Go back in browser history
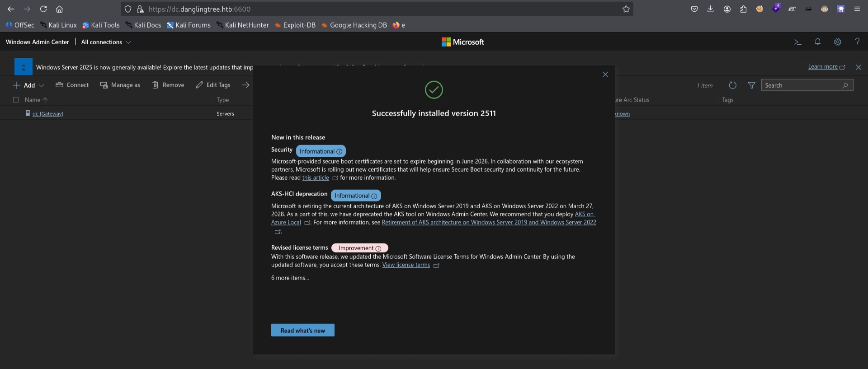 [x=11, y=9]
